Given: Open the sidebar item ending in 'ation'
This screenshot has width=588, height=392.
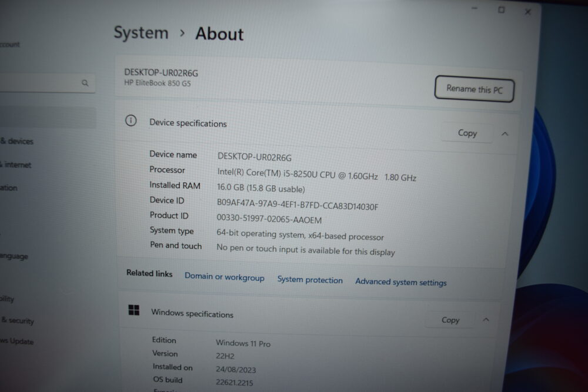Looking at the screenshot, I should coord(9,187).
